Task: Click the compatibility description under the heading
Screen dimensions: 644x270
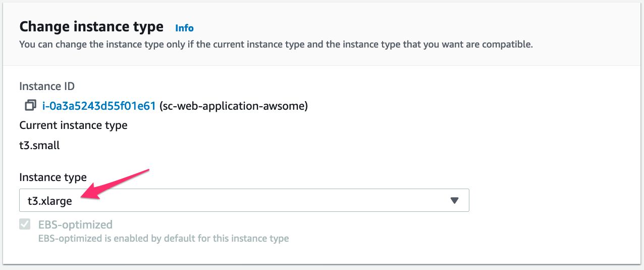Action: [276, 44]
